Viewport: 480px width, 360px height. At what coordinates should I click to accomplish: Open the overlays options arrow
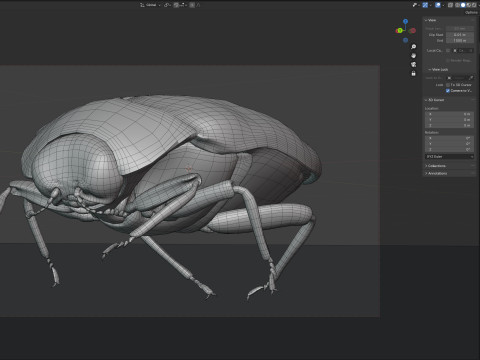pyautogui.click(x=443, y=5)
